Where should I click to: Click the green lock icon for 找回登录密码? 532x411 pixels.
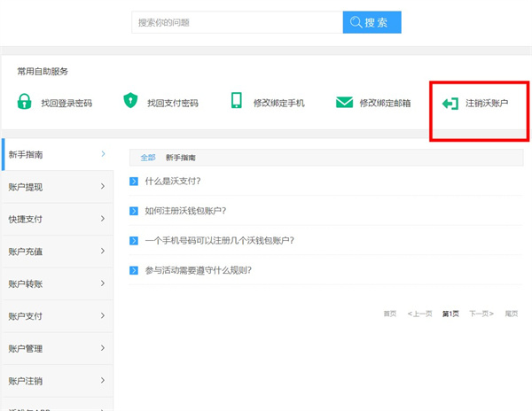pyautogui.click(x=24, y=102)
